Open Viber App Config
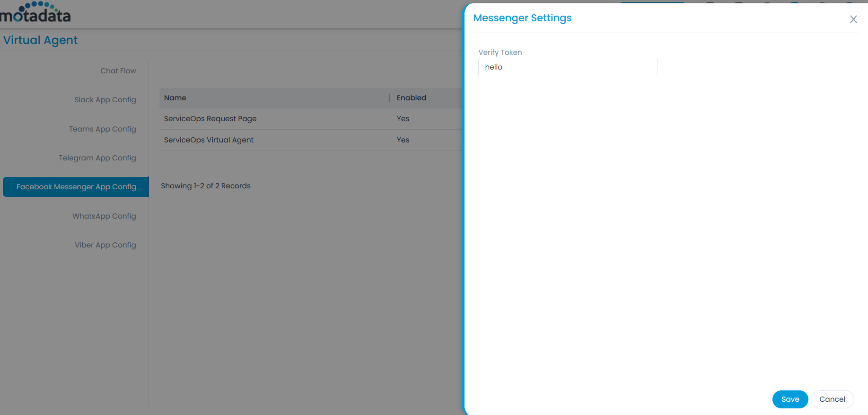 click(105, 245)
